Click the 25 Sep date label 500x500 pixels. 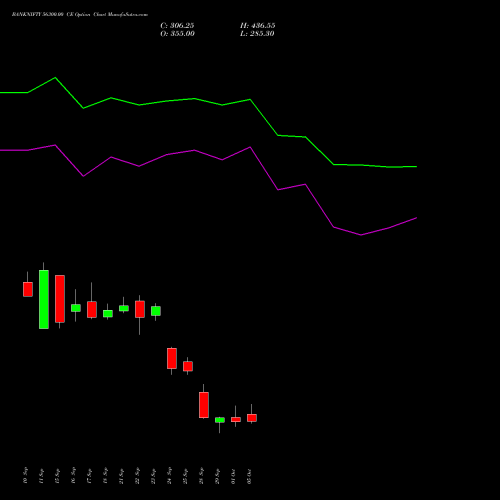(185, 476)
